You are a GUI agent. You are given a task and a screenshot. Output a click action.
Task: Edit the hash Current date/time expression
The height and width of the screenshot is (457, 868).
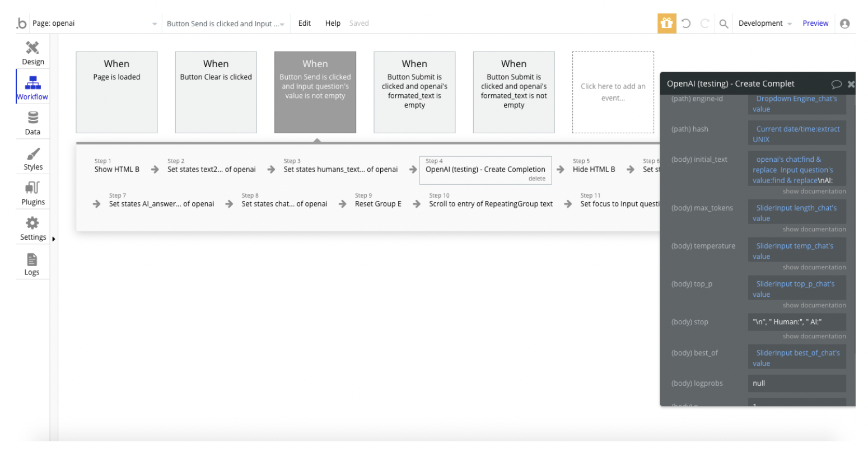click(797, 134)
